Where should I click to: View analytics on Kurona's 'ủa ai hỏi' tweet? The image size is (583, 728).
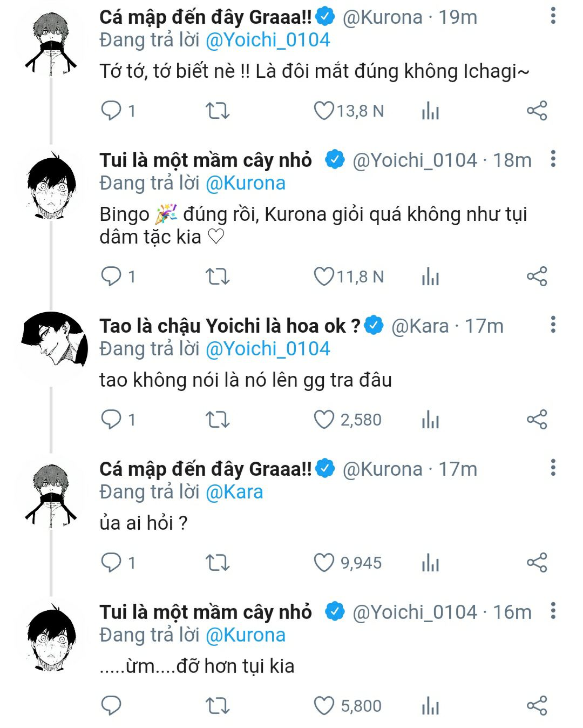click(x=430, y=563)
